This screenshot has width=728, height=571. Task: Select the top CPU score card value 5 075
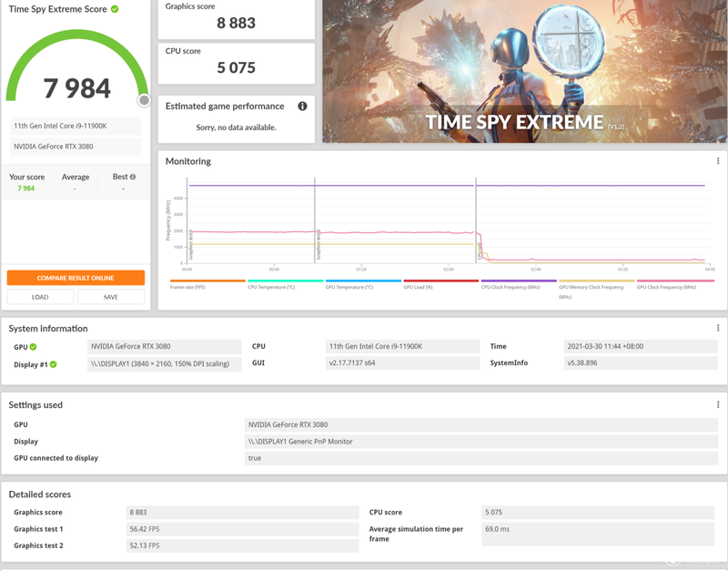point(237,67)
